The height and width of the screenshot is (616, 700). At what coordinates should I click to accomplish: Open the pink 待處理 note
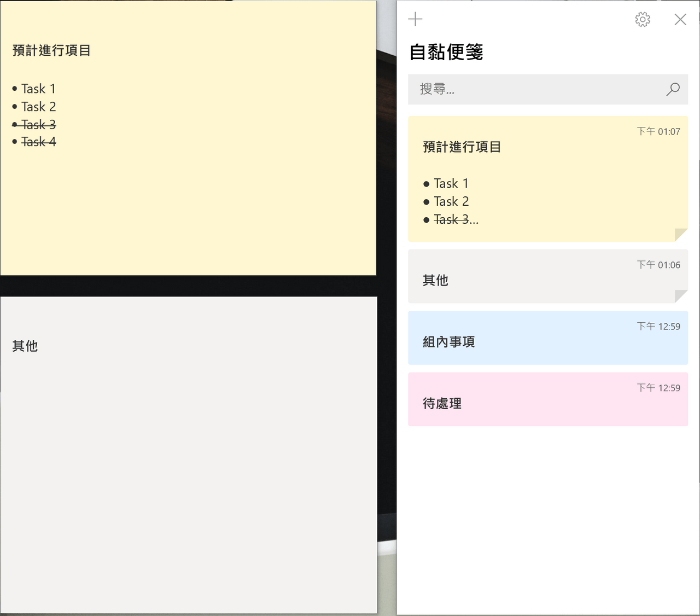click(x=547, y=399)
